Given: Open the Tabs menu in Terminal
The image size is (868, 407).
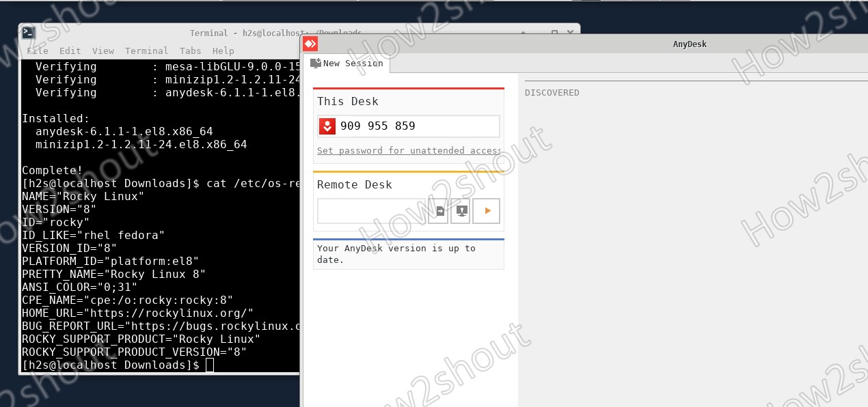Looking at the screenshot, I should tap(190, 51).
